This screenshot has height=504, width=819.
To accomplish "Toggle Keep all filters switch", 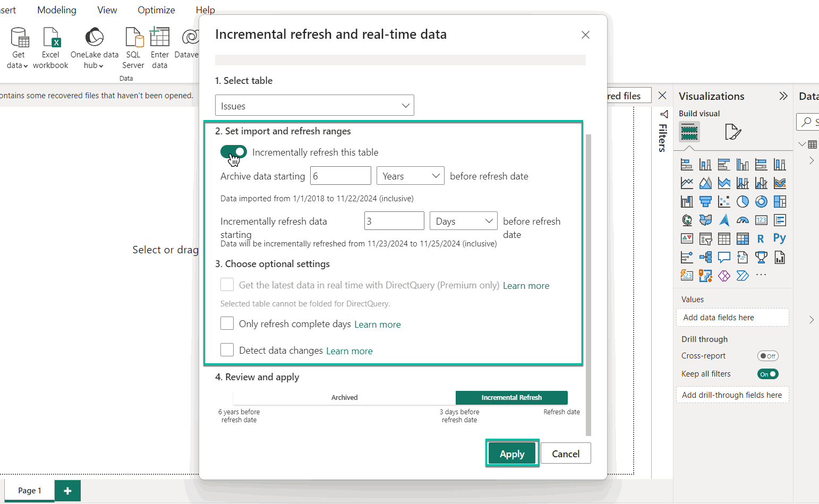I will pyautogui.click(x=767, y=374).
